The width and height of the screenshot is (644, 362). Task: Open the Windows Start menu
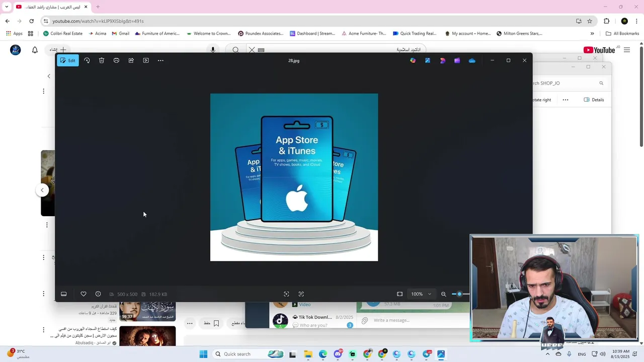click(203, 354)
